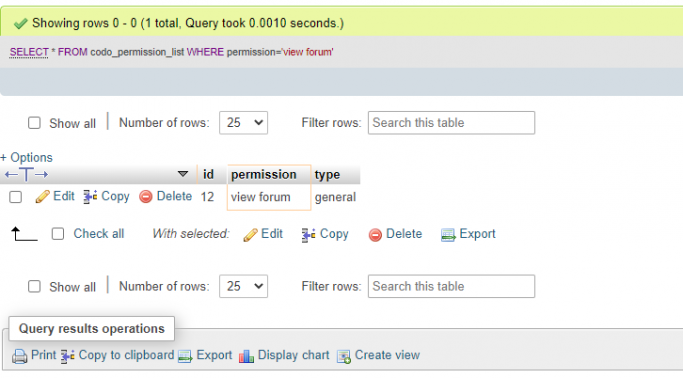Click the red Delete icon beside With selected
683x378 pixels.
click(375, 235)
